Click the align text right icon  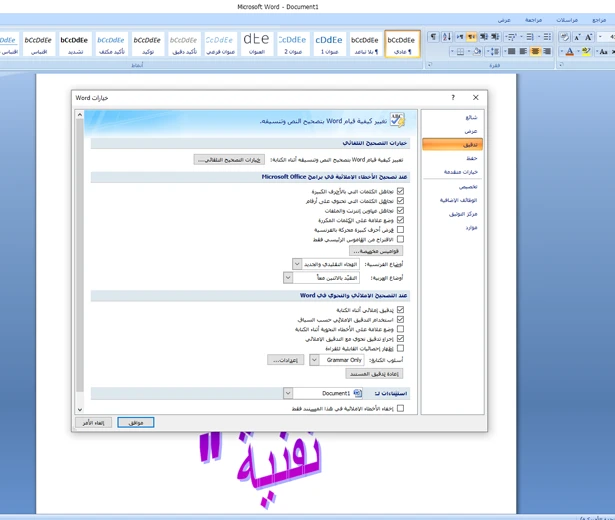[547, 51]
